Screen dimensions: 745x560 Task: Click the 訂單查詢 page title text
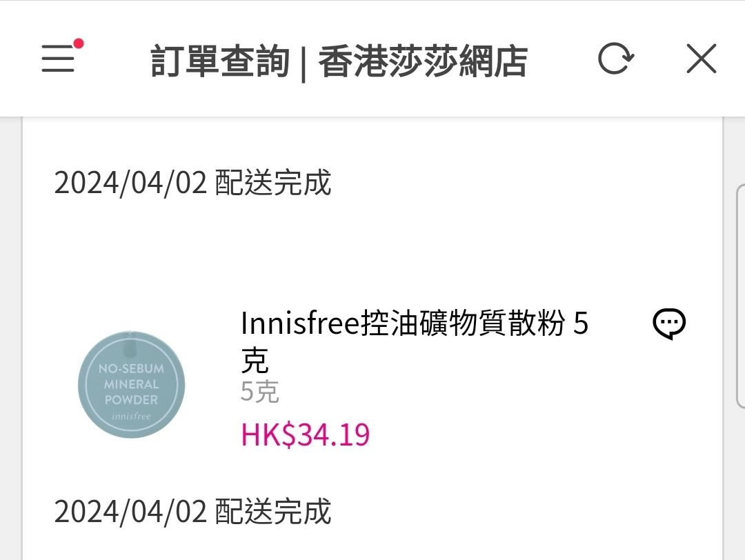219,62
